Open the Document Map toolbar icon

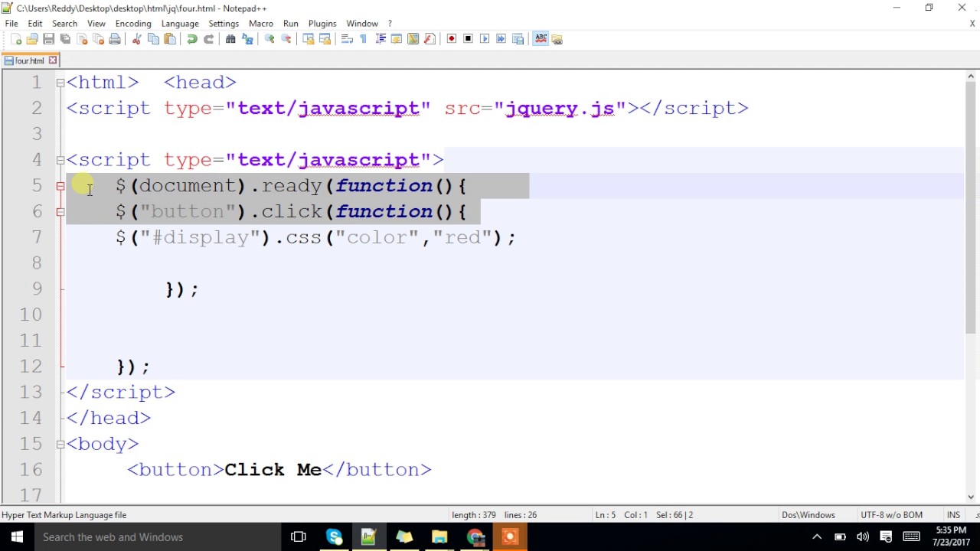tap(413, 39)
